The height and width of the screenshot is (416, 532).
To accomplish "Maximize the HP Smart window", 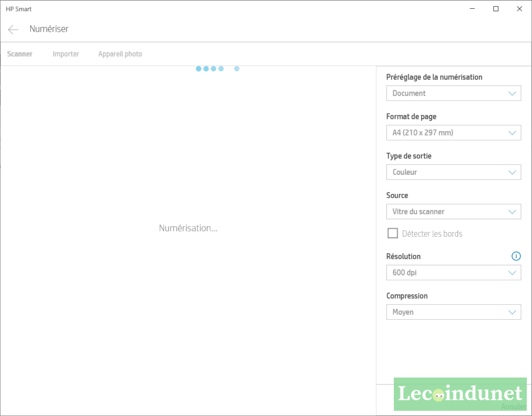I will 496,9.
